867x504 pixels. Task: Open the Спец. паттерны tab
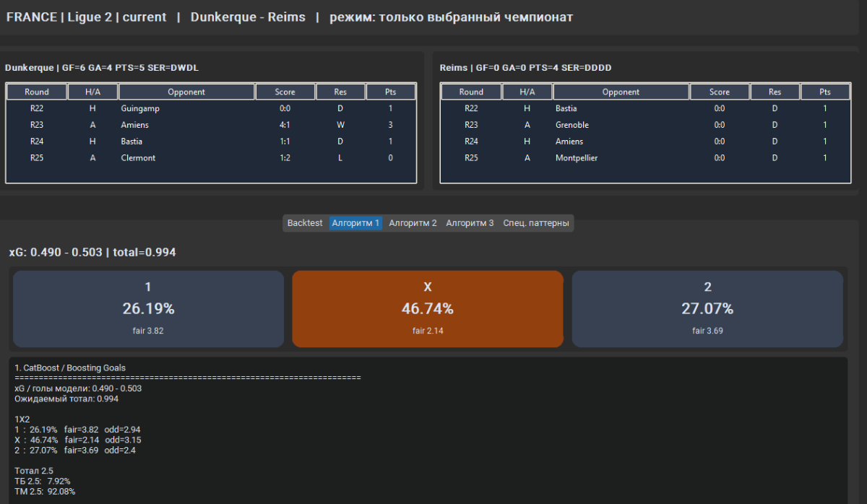tap(536, 223)
